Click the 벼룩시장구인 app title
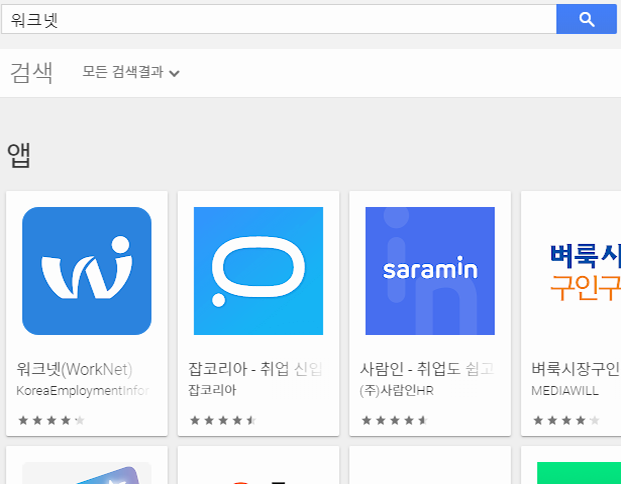621x484 pixels. click(x=575, y=369)
